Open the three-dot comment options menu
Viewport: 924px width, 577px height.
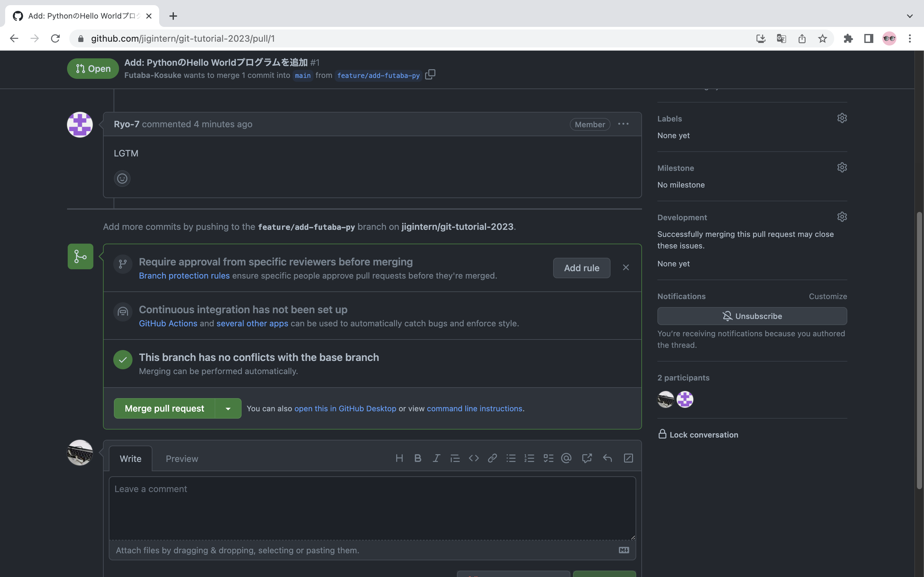[623, 124]
